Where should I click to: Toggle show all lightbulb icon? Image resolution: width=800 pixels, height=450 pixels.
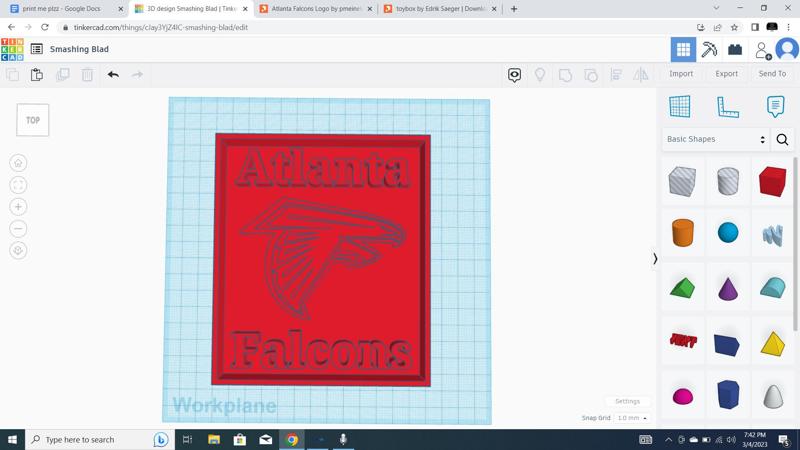(x=540, y=75)
